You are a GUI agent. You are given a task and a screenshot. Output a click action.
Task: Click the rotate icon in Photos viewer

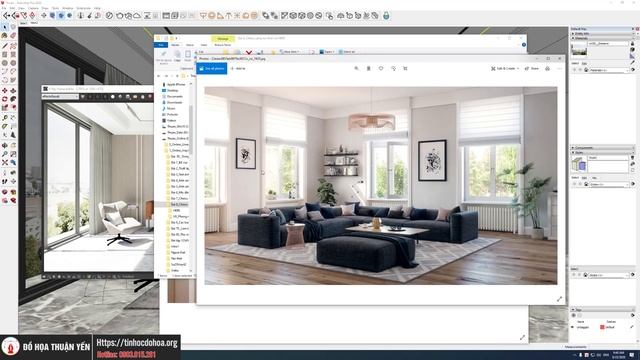(x=393, y=69)
